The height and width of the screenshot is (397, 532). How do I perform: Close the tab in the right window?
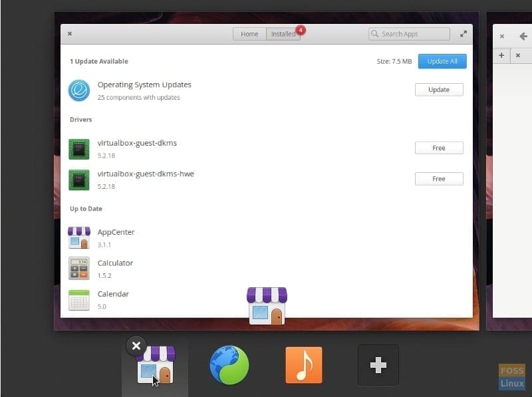point(518,55)
